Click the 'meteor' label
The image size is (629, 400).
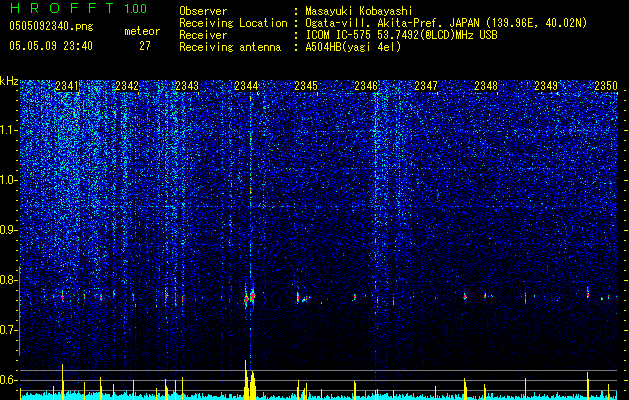(142, 31)
